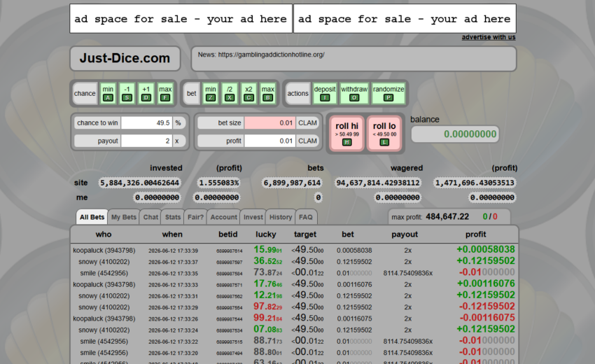This screenshot has height=364, width=595.
Task: Open the Invest tab
Action: click(253, 217)
